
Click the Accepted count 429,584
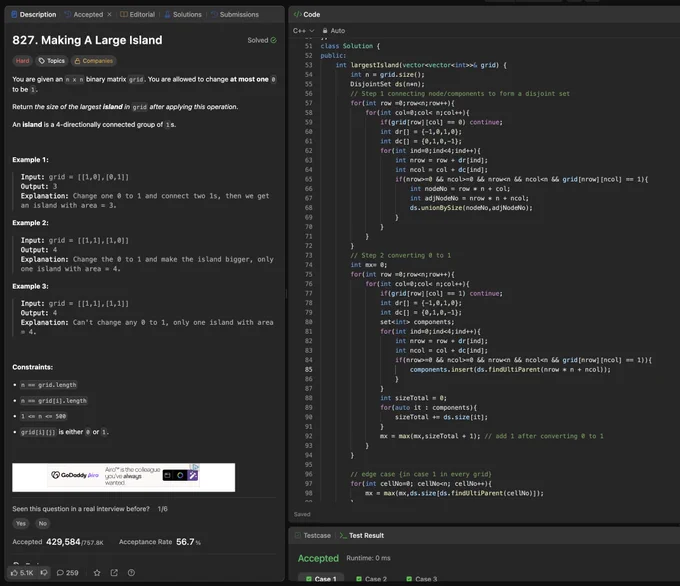tap(63, 542)
